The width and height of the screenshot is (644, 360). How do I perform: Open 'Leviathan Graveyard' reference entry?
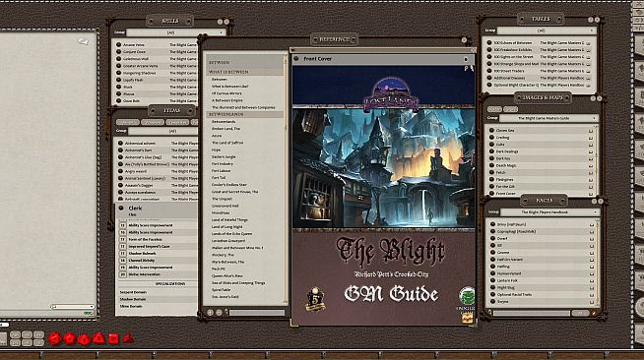coord(228,241)
